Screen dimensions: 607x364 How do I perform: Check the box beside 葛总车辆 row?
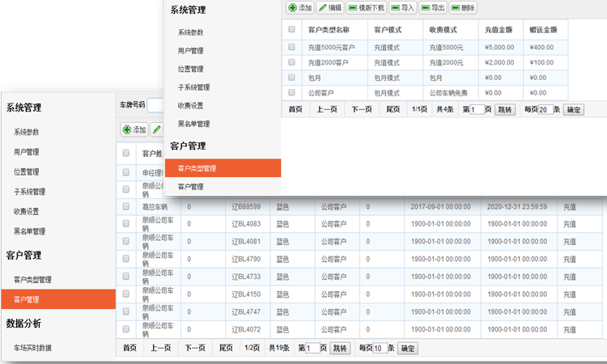tap(125, 206)
